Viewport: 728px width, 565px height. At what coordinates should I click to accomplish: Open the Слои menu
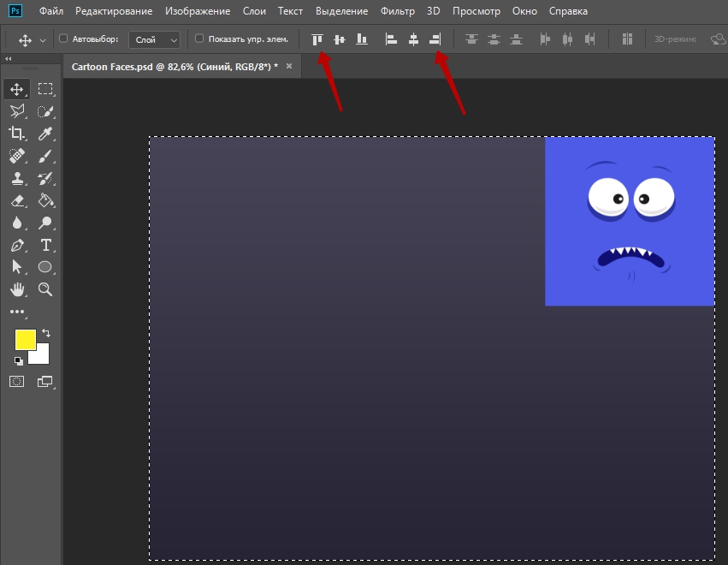pyautogui.click(x=254, y=11)
